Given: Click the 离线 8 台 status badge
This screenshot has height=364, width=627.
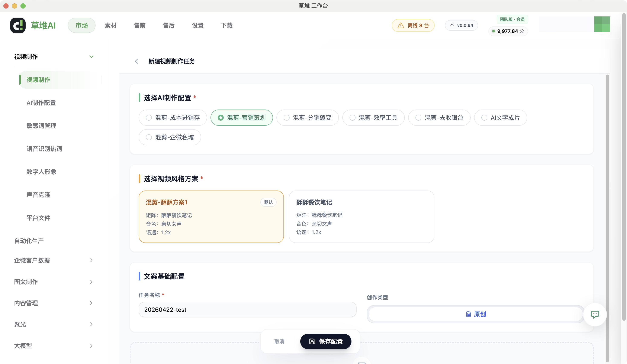Looking at the screenshot, I should 413,25.
